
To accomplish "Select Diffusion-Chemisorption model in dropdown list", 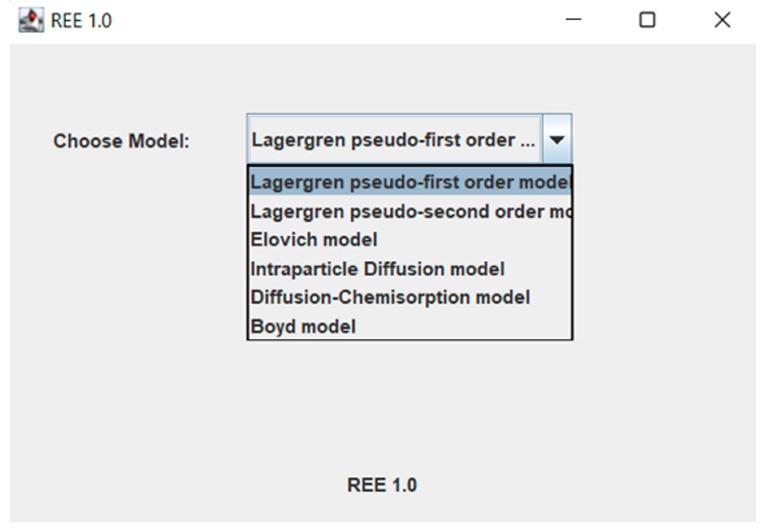I will pyautogui.click(x=390, y=297).
